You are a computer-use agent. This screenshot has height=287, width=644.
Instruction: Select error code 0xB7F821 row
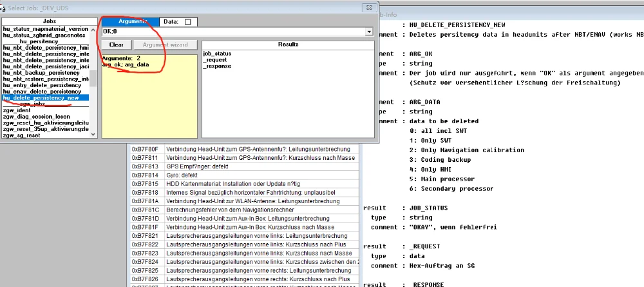click(245, 235)
